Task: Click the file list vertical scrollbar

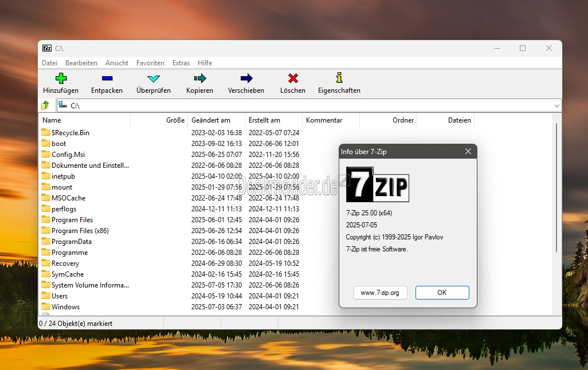Action: click(556, 187)
